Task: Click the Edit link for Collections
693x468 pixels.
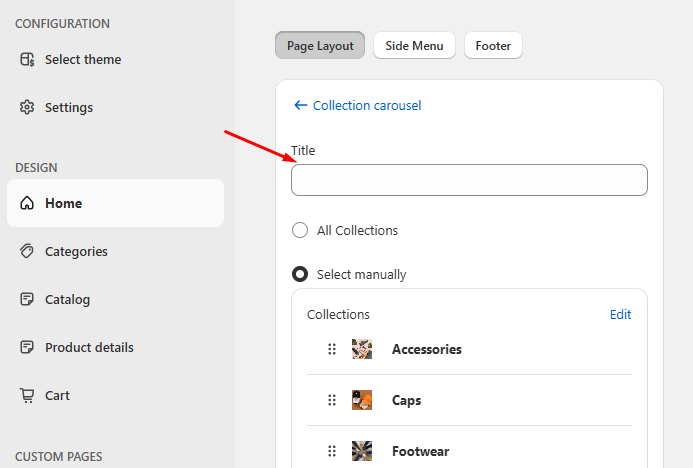Action: [x=621, y=314]
